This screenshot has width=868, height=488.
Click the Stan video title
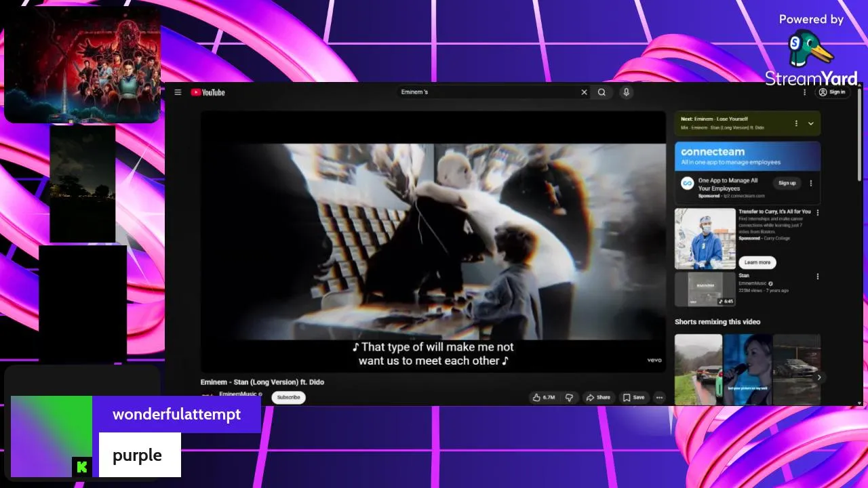coord(744,276)
